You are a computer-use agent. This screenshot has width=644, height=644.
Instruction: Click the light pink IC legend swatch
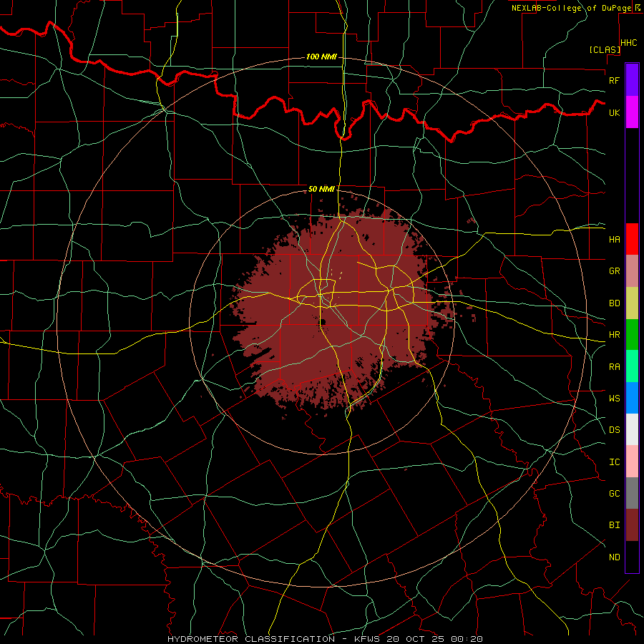(632, 462)
